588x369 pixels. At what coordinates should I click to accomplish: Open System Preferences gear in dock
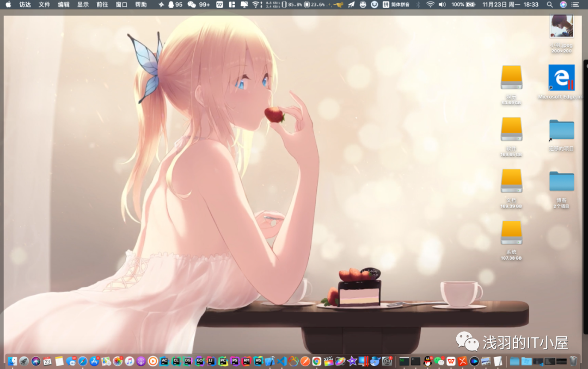tap(387, 361)
